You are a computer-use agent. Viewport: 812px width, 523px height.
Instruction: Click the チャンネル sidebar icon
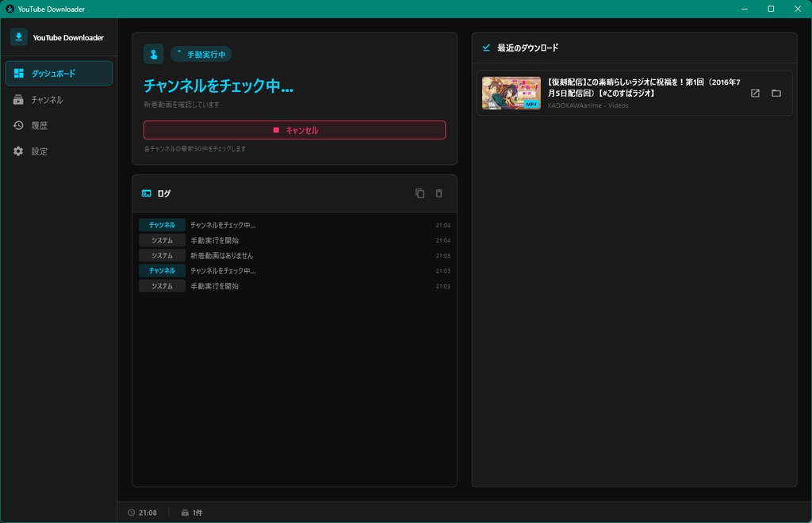(x=17, y=99)
